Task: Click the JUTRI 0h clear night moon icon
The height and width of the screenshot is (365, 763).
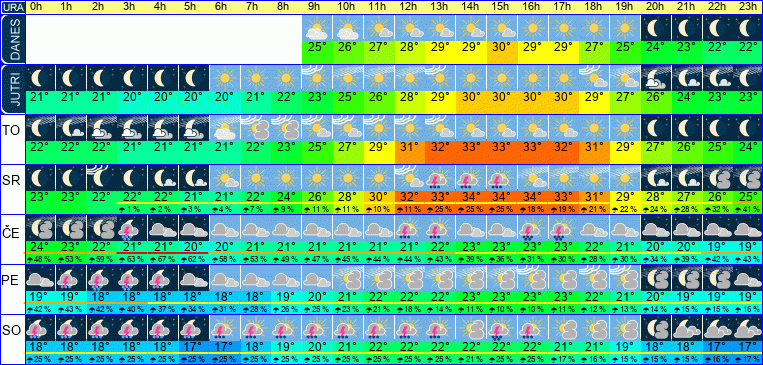Action: [x=40, y=77]
